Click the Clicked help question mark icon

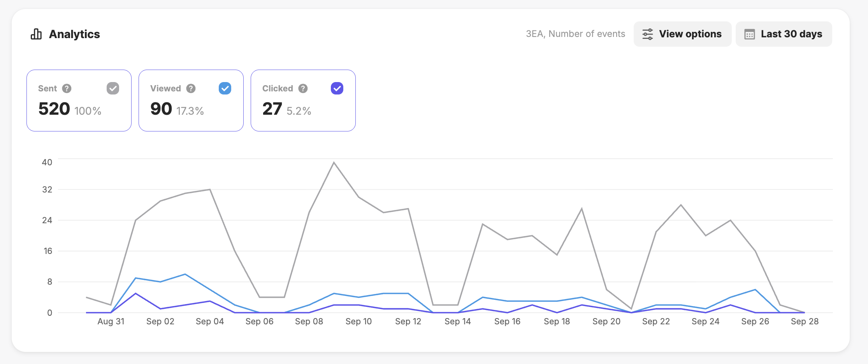tap(303, 88)
